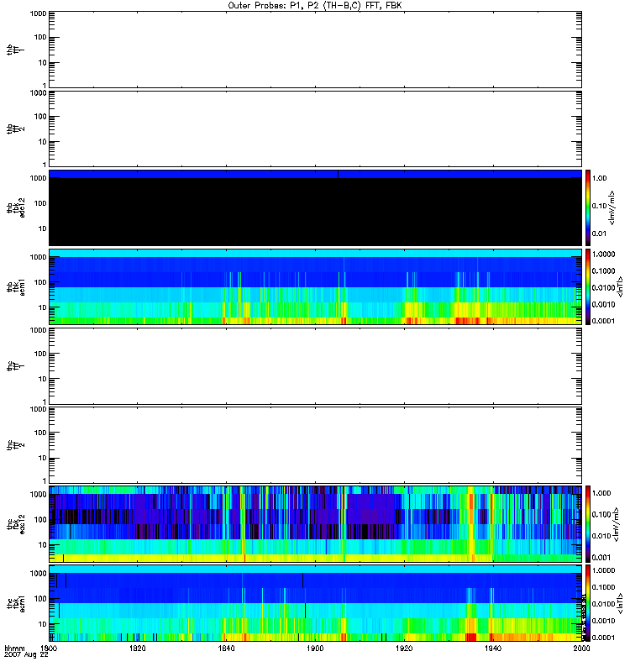This screenshot has width=630, height=672.
Task: Click the '<|nT|>' unit beside thc scm1 colorbar
Action: [x=619, y=603]
